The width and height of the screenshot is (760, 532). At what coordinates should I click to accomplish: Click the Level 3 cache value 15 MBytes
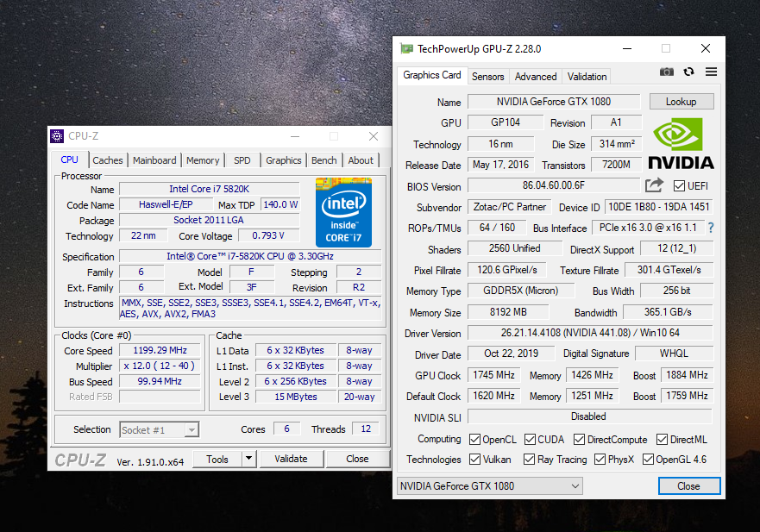pyautogui.click(x=296, y=397)
